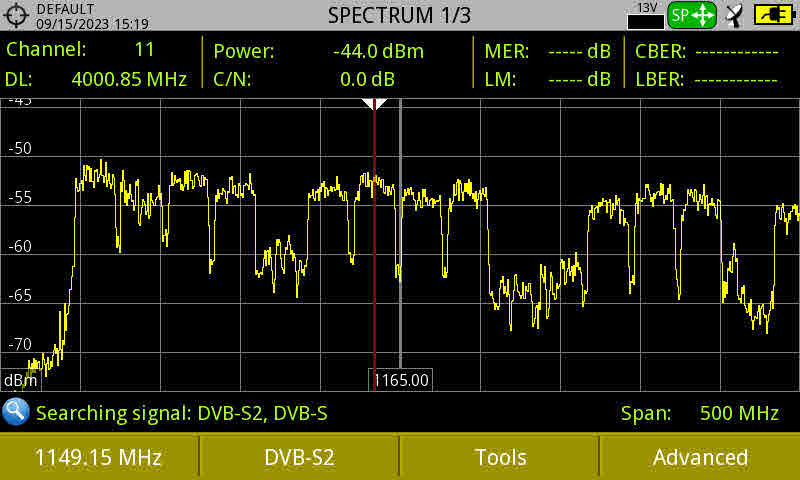Open the 1149.15 MHz frequency menu
This screenshot has width=800, height=480.
(98, 457)
